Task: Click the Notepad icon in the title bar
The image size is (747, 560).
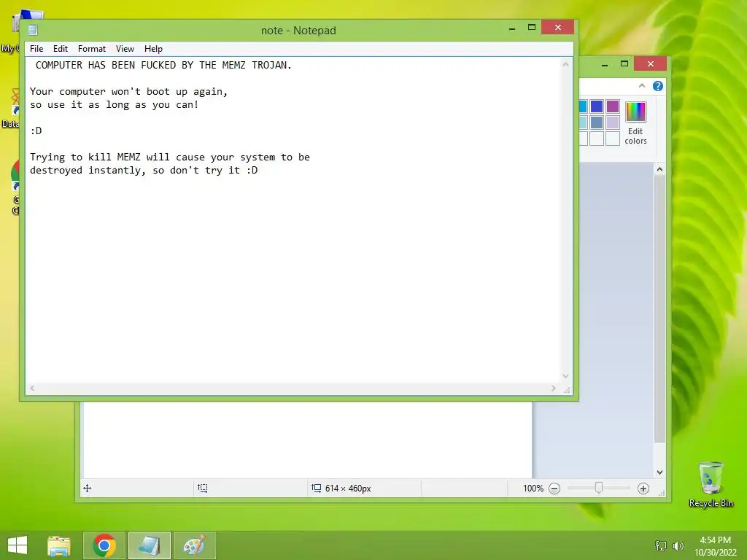Action: pyautogui.click(x=33, y=30)
